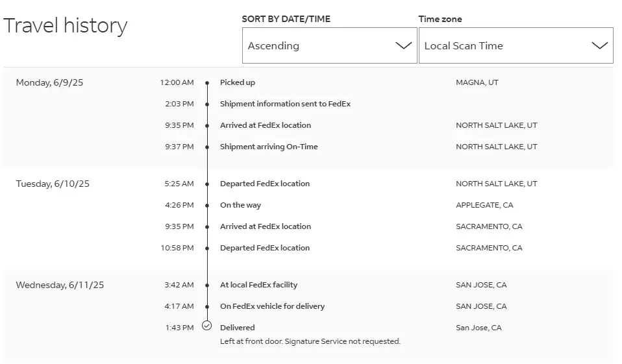
Task: Click the Delivered checkmark icon on the timeline
Action: 207,326
